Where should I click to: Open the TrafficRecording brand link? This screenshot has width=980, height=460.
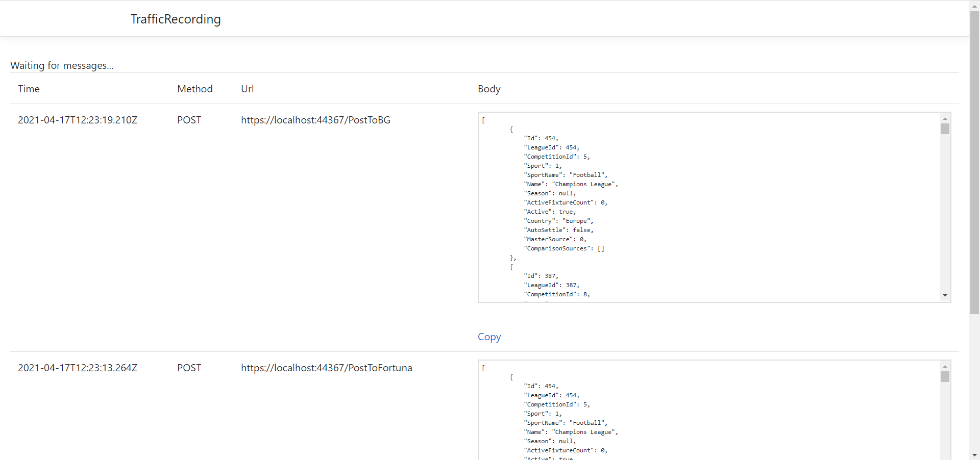tap(176, 19)
